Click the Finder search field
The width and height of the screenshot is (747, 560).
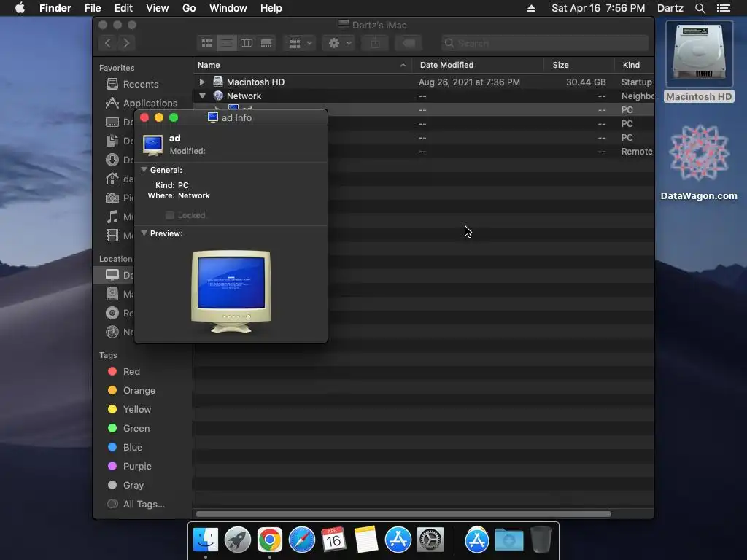point(544,43)
